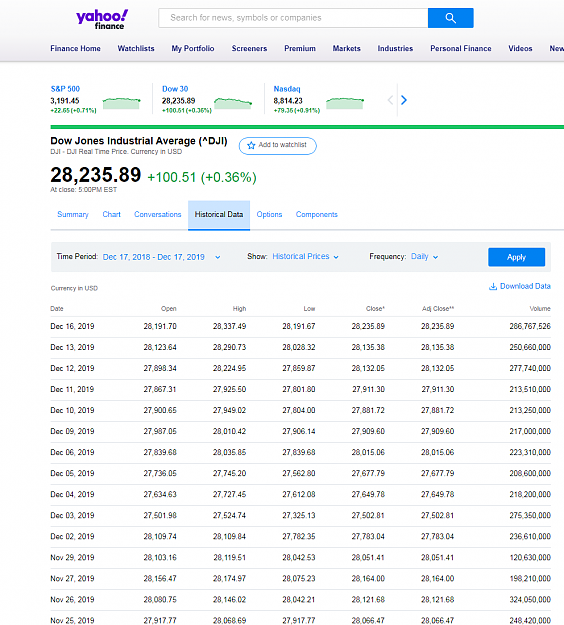Open the Videos menu item
The height and width of the screenshot is (625, 564).
(x=520, y=49)
